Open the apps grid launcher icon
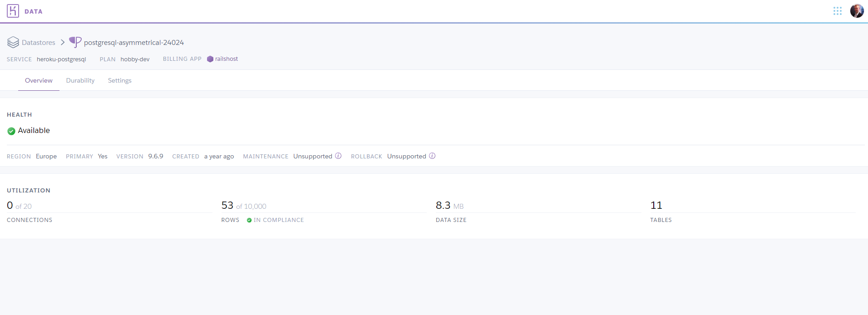Image resolution: width=868 pixels, height=315 pixels. tap(838, 11)
